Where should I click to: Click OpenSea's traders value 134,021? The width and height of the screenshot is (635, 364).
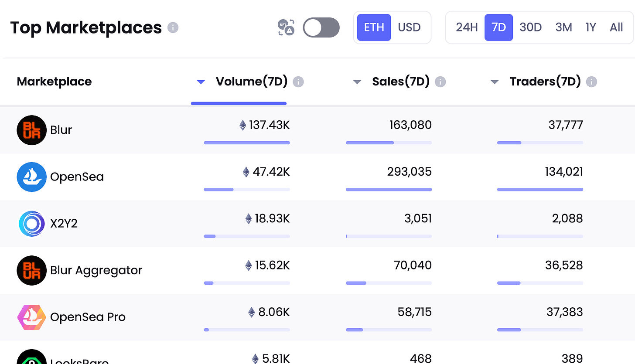tap(564, 172)
